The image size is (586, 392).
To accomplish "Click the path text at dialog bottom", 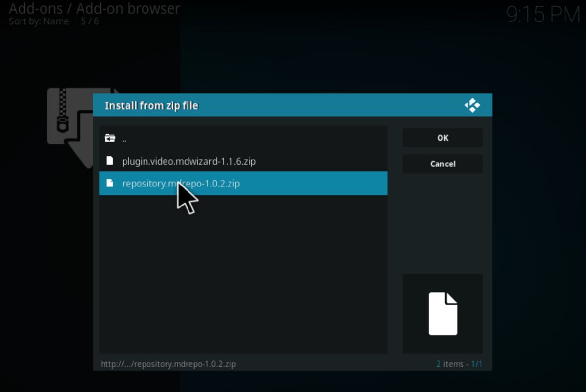I will [168, 364].
